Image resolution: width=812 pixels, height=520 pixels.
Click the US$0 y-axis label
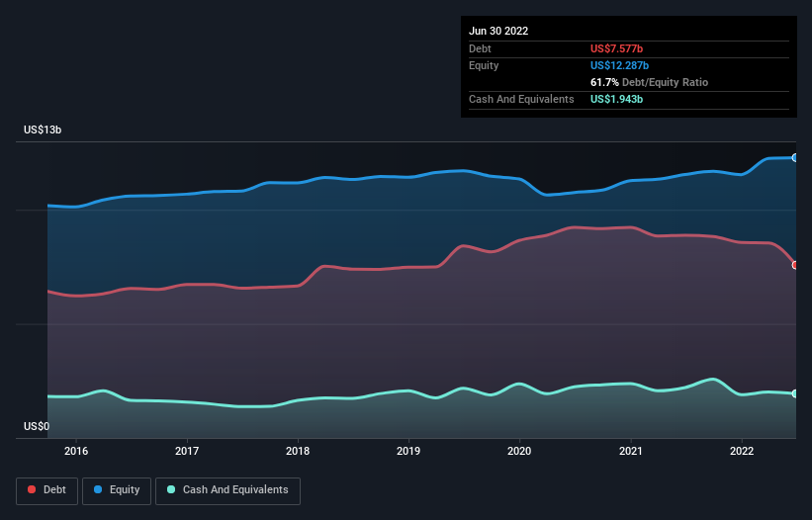pos(37,426)
